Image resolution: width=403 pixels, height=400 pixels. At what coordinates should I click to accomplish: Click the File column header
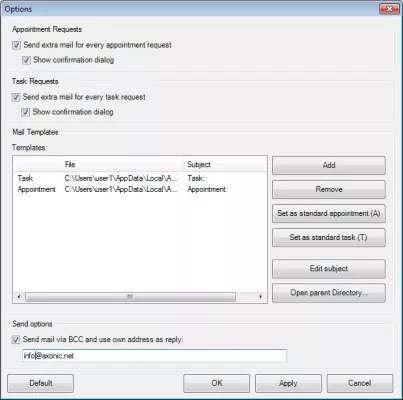coord(123,164)
